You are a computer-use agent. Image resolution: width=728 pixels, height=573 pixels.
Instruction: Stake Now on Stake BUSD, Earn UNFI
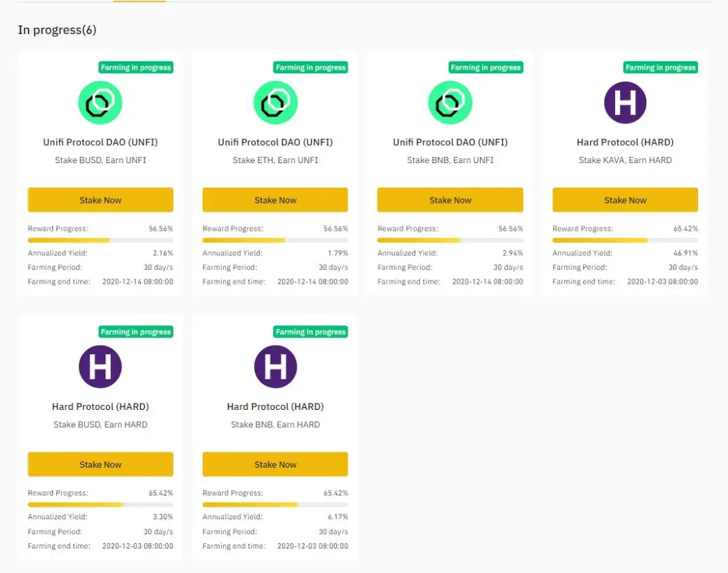(100, 200)
